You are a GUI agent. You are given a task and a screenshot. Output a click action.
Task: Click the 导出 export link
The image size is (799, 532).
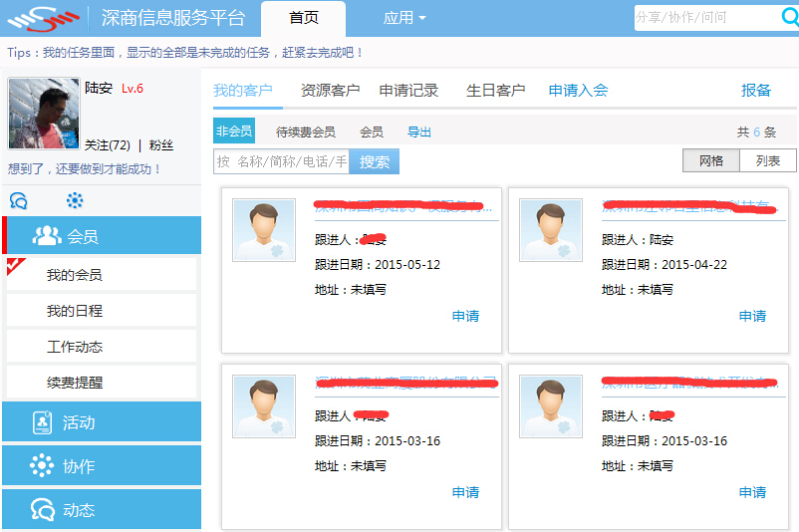(x=419, y=132)
